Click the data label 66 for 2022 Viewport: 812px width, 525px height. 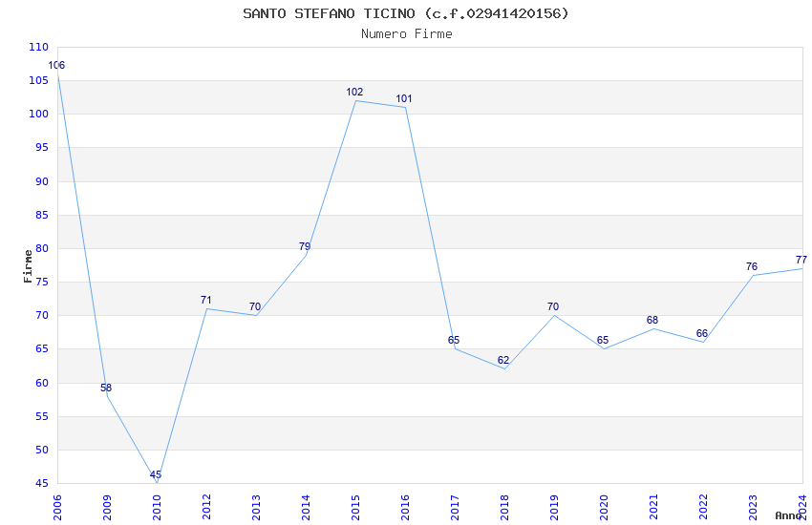click(x=702, y=334)
